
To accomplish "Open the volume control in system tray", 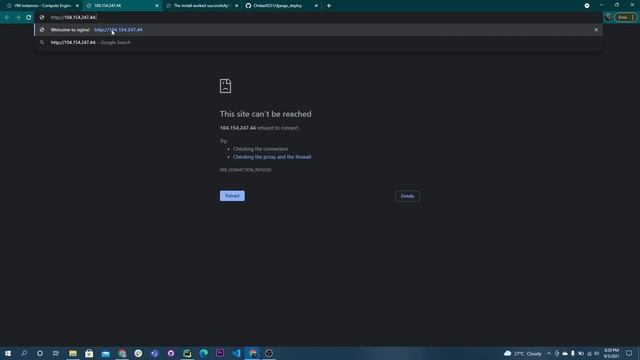I will click(x=597, y=353).
